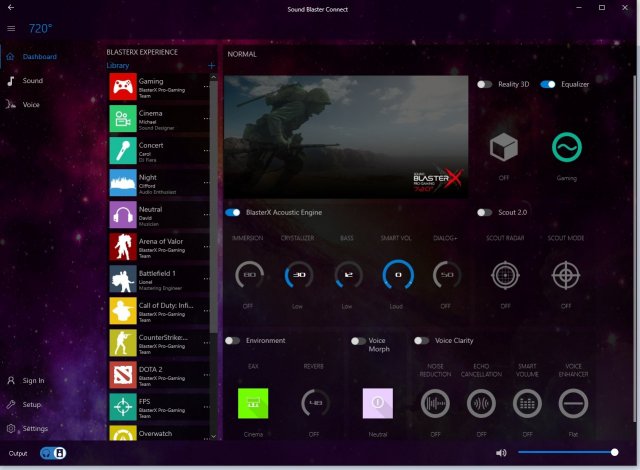Open the Voice section in sidebar

point(31,104)
